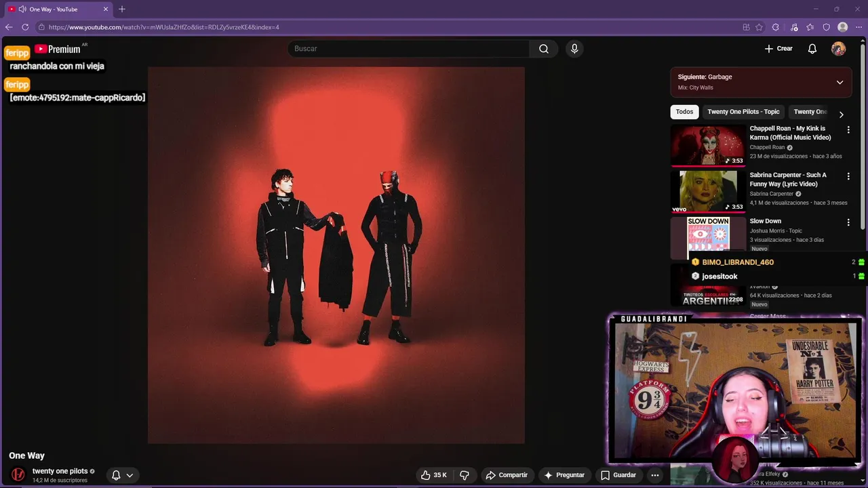The width and height of the screenshot is (868, 488).
Task: Go to YouTube Premium home logo
Action: tap(58, 49)
